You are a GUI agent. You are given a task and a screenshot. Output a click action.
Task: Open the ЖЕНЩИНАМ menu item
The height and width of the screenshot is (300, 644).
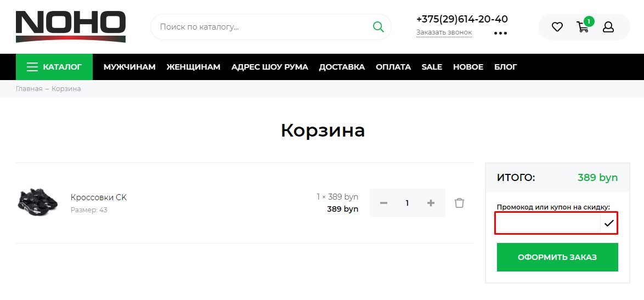(194, 67)
